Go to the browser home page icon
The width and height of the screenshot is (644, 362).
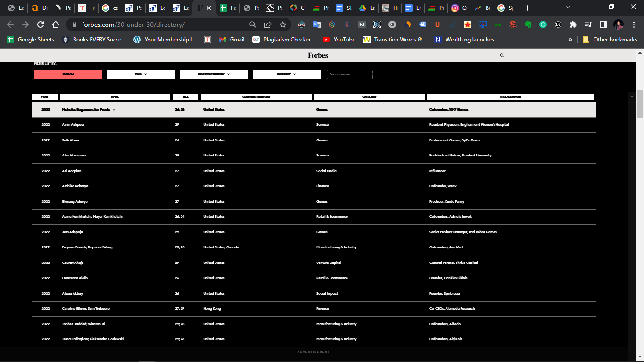point(56,25)
